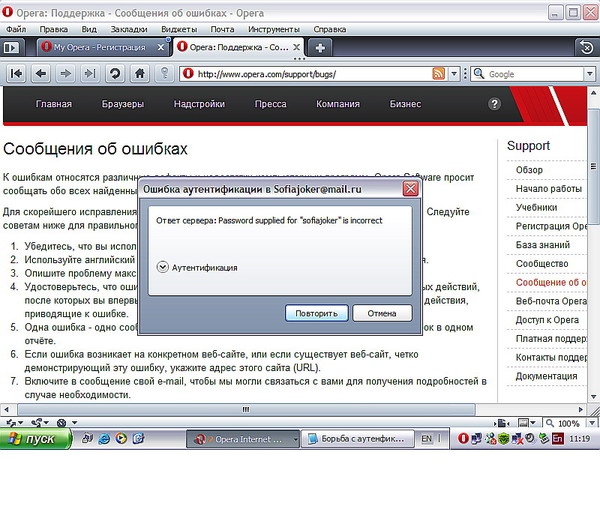Open Opera Internet taskbar group
Image resolution: width=600 pixels, height=530 pixels.
tap(242, 439)
